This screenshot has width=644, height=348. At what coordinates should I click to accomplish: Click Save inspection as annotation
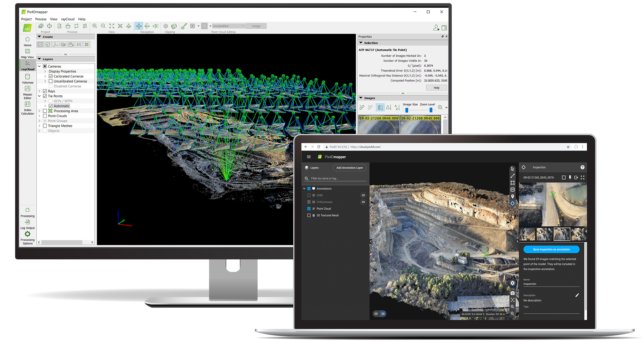coord(551,249)
